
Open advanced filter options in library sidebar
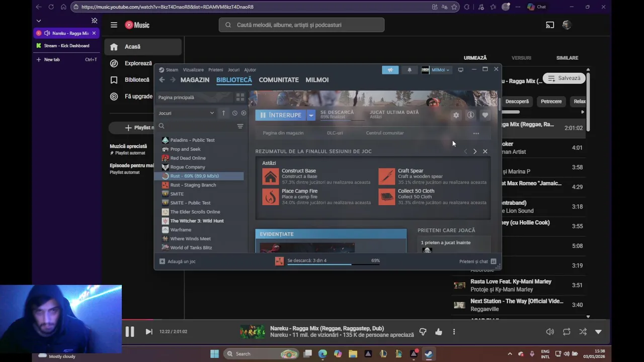(240, 126)
